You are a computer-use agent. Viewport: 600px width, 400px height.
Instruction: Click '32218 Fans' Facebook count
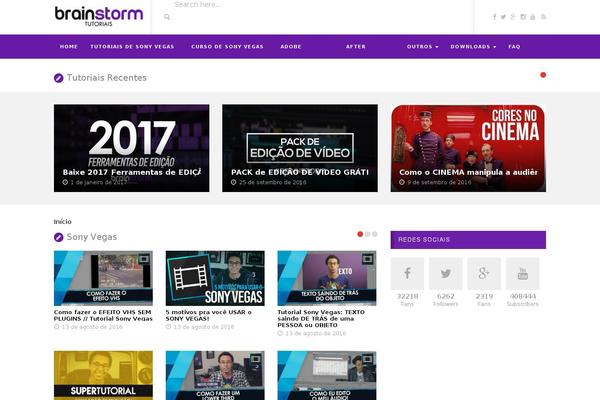[407, 299]
